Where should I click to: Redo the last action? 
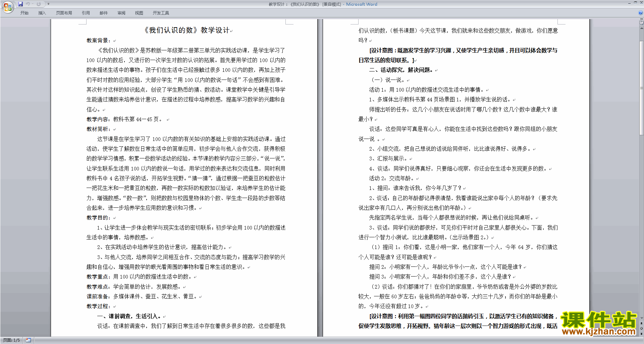tap(39, 4)
